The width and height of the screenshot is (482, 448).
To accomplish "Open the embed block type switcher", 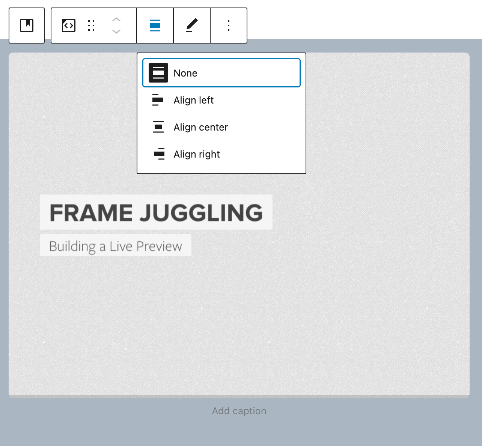I will pyautogui.click(x=69, y=26).
